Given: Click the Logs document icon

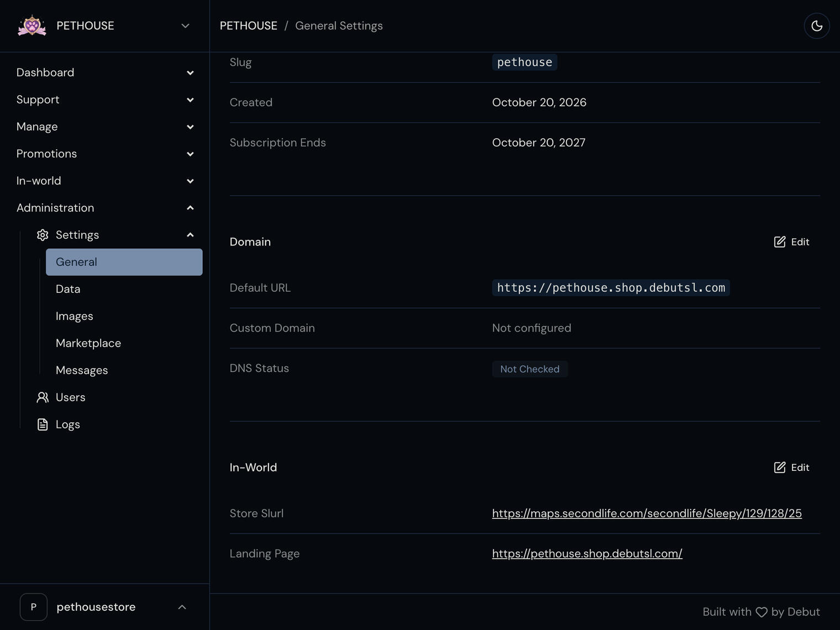Looking at the screenshot, I should 43,424.
